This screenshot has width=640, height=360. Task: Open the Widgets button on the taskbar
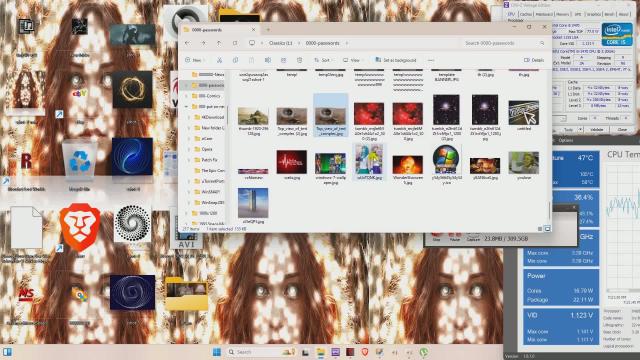tap(7, 352)
